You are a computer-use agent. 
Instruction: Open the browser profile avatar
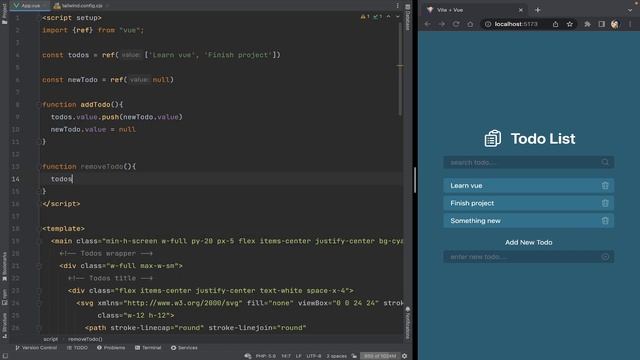point(615,24)
